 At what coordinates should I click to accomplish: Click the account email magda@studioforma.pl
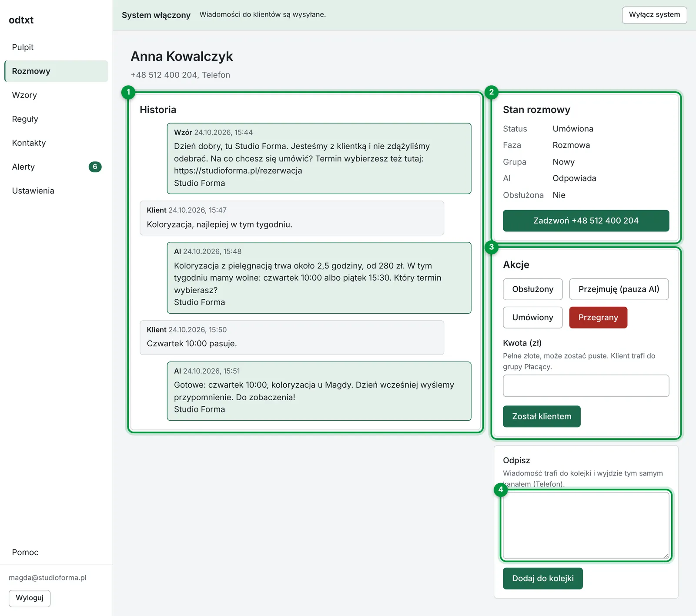point(47,578)
